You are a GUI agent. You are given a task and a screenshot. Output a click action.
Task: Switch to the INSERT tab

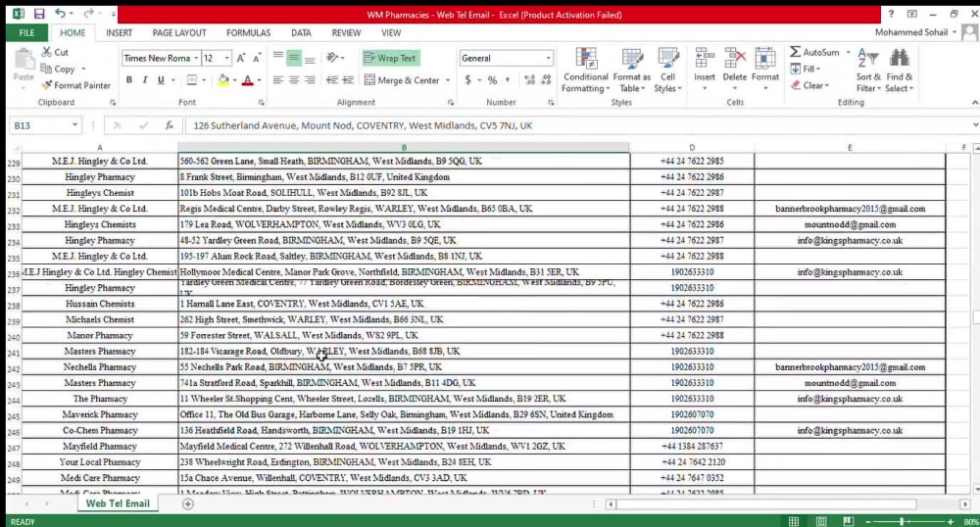coord(119,32)
